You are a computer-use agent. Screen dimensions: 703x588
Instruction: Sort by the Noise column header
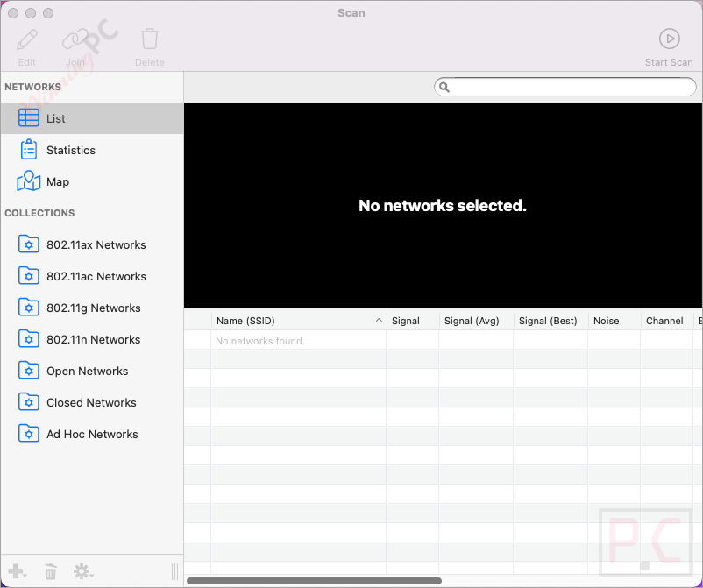(x=614, y=321)
